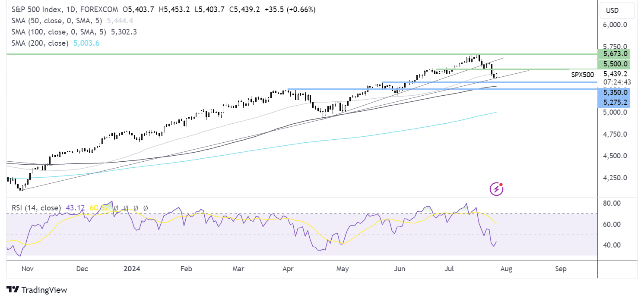Click the 4,750.0 price axis label
644x301 pixels.
[x=615, y=134]
